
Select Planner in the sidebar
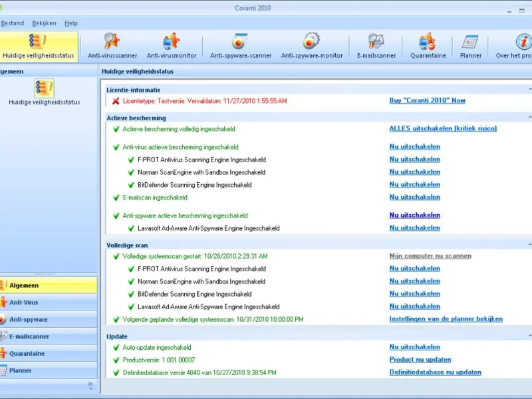[x=49, y=370]
